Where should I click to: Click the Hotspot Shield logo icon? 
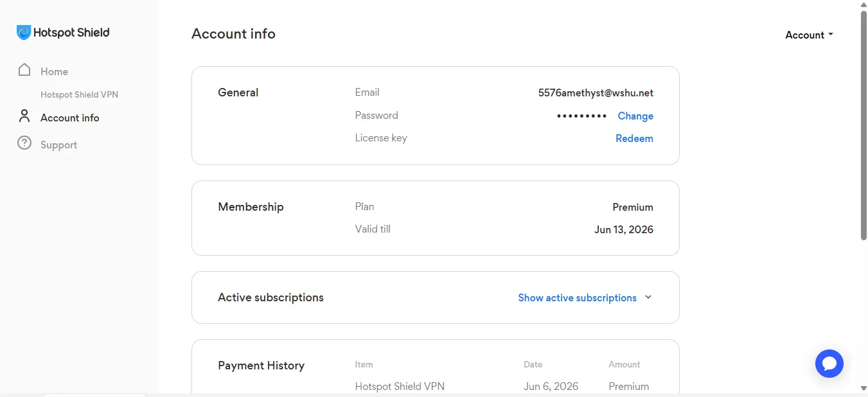tap(24, 33)
